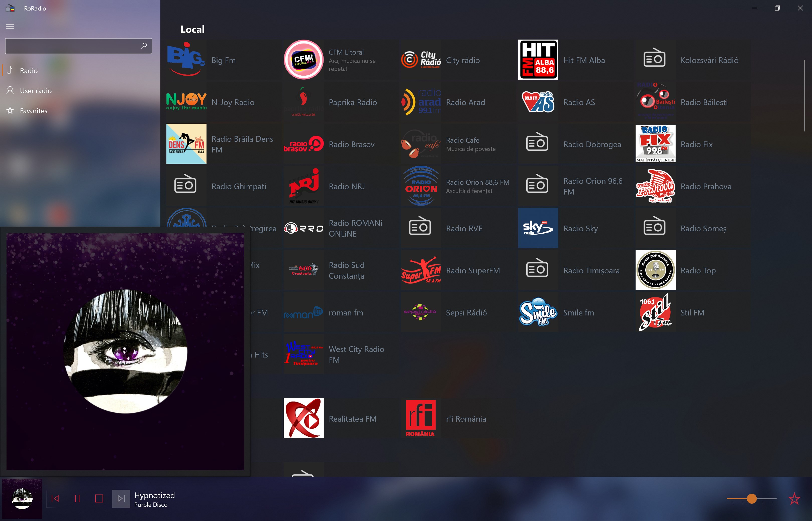Click the search magnifier icon
This screenshot has height=521, width=812.
click(x=144, y=46)
